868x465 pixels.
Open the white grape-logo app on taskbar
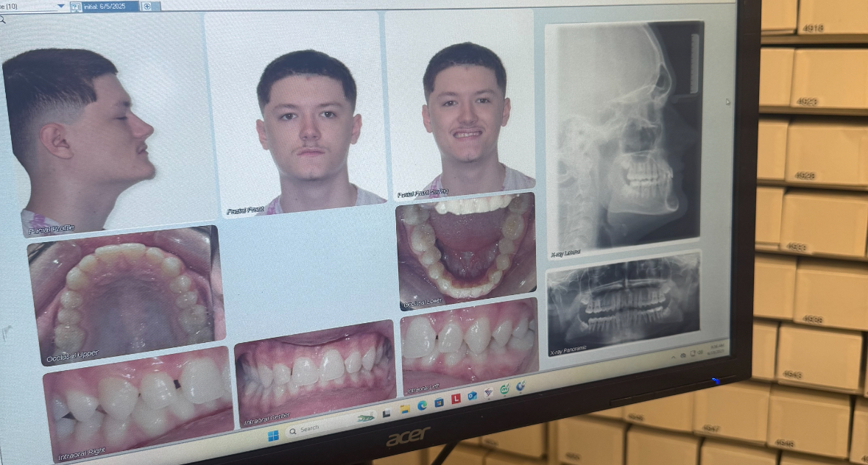coord(489,393)
